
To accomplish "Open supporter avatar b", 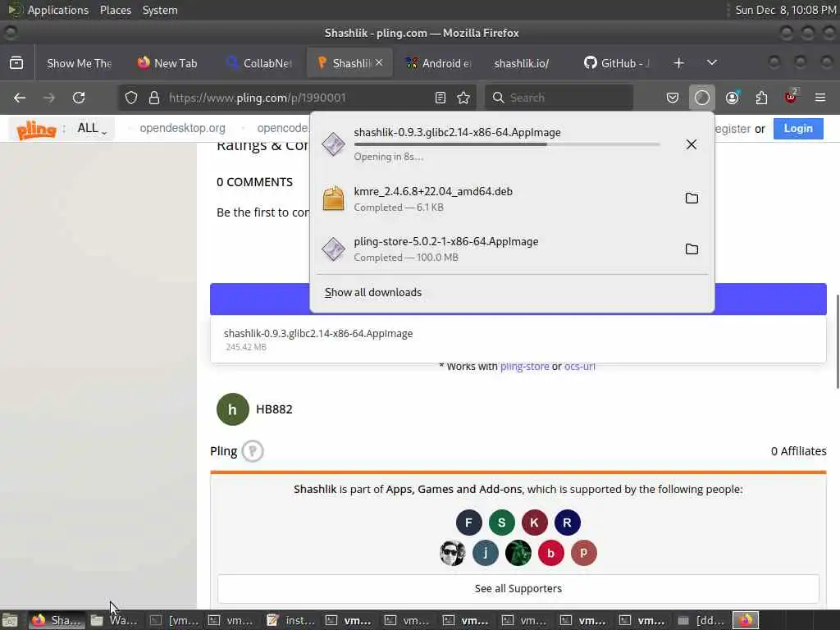I will pos(550,553).
